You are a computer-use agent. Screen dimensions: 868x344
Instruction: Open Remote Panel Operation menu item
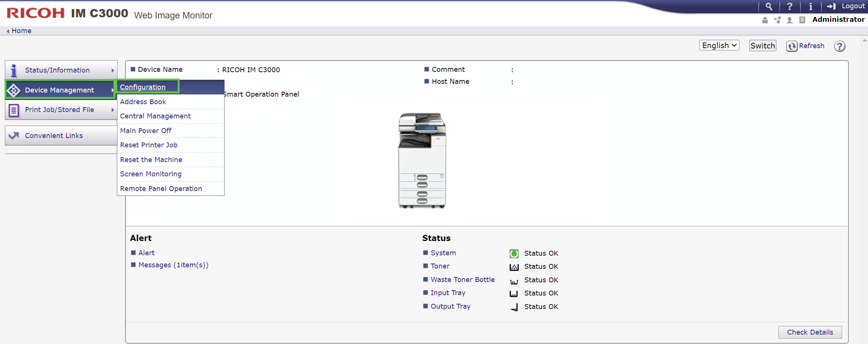pos(161,188)
